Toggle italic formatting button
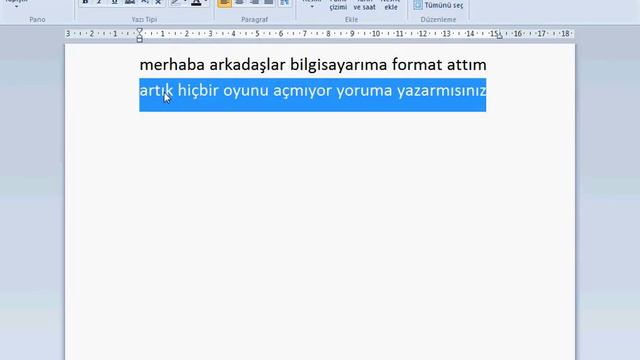 click(99, 2)
